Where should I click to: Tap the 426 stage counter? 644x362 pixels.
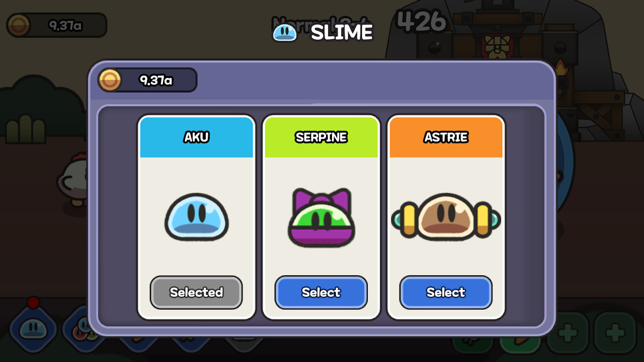[x=422, y=20]
